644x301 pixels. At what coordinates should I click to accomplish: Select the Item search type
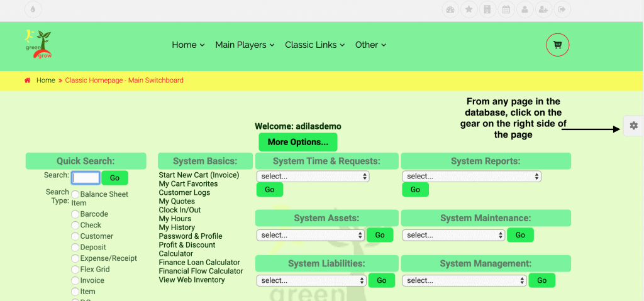coord(75,292)
